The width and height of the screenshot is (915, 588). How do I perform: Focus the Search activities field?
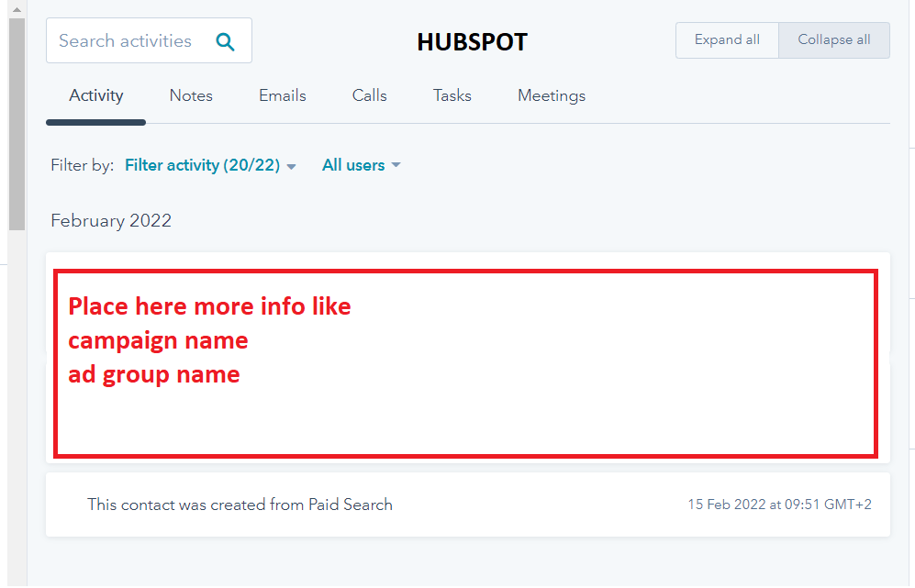pos(149,40)
